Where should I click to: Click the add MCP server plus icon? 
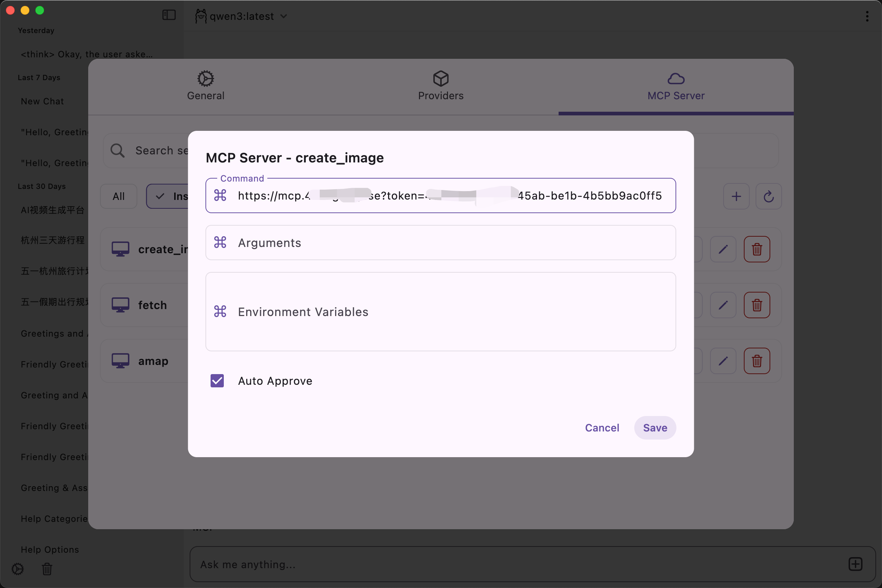pos(736,196)
